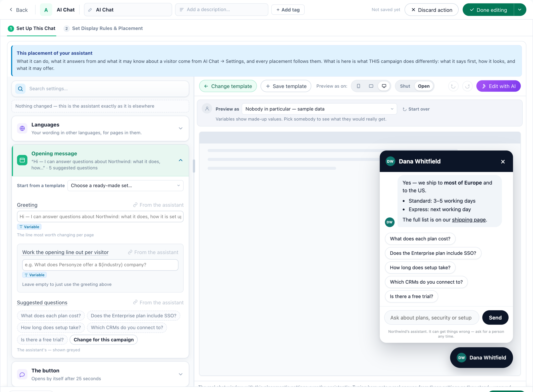The height and width of the screenshot is (392, 533).
Task: Click Add tag button
Action: pos(288,10)
